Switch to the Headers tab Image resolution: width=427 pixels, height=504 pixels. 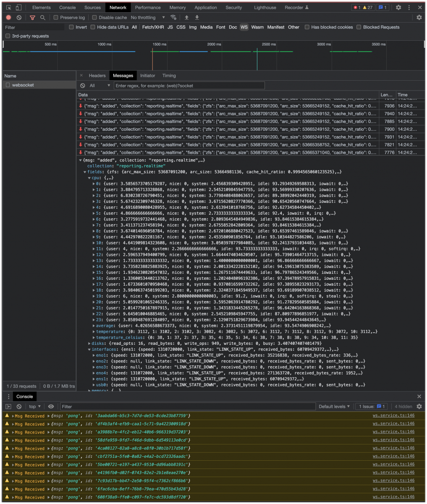[x=97, y=76]
